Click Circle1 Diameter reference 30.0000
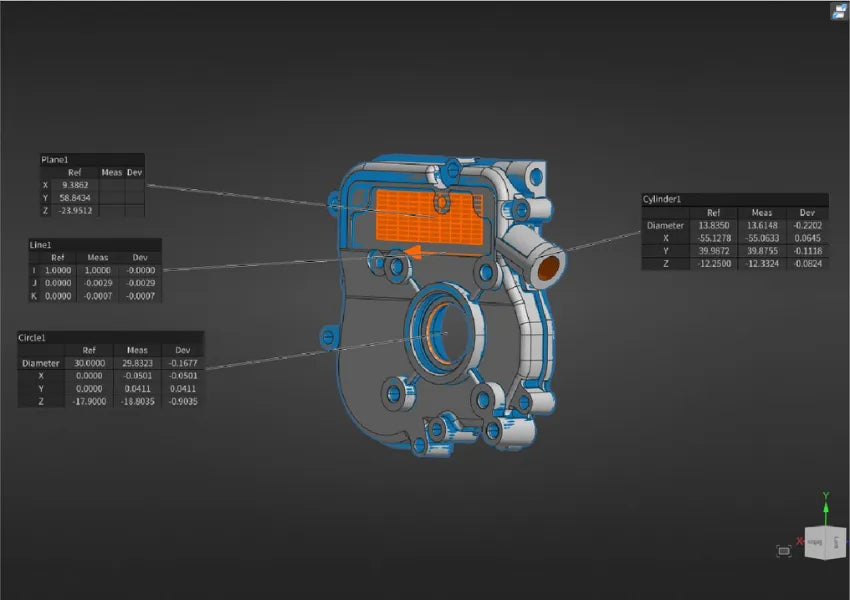This screenshot has height=600, width=850. pyautogui.click(x=89, y=363)
